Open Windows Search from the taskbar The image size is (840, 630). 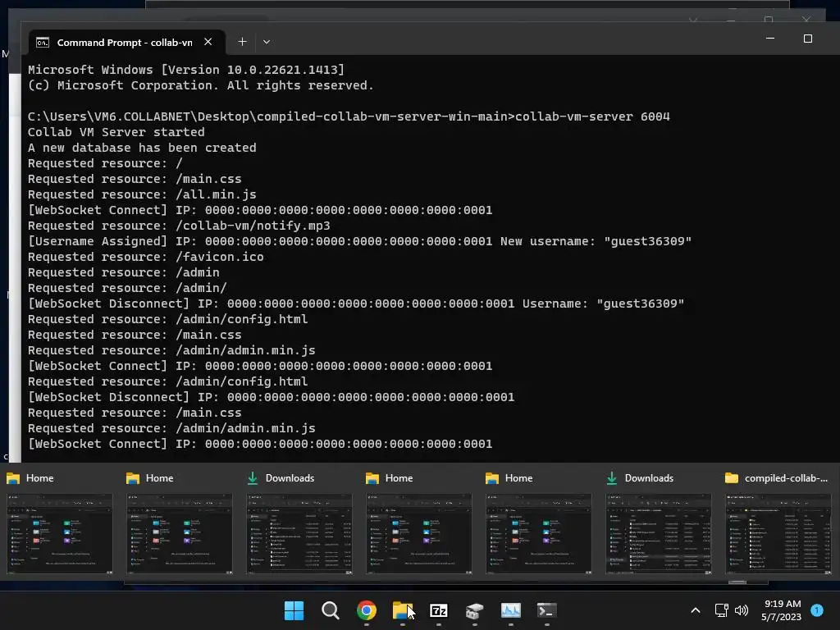(330, 610)
